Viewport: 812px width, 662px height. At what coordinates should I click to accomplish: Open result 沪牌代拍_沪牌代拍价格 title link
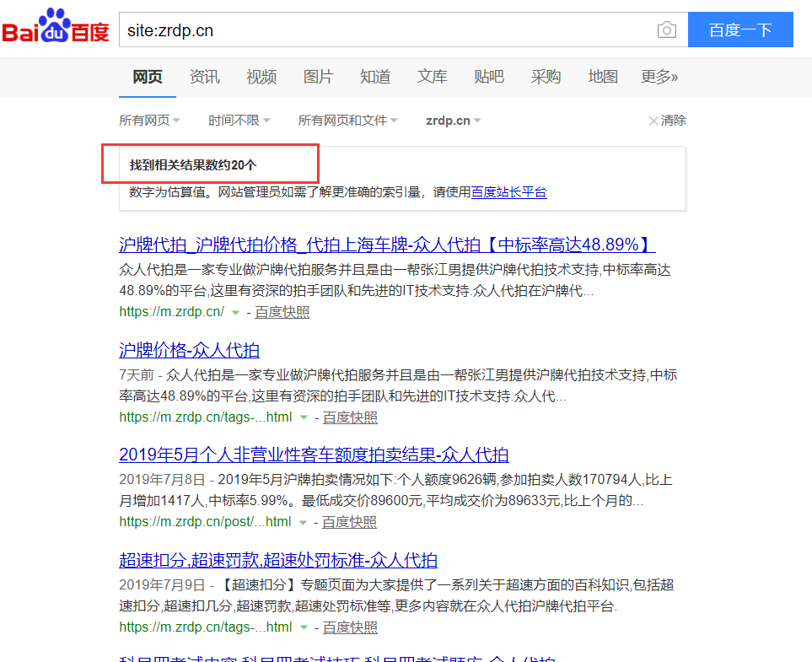(x=387, y=245)
